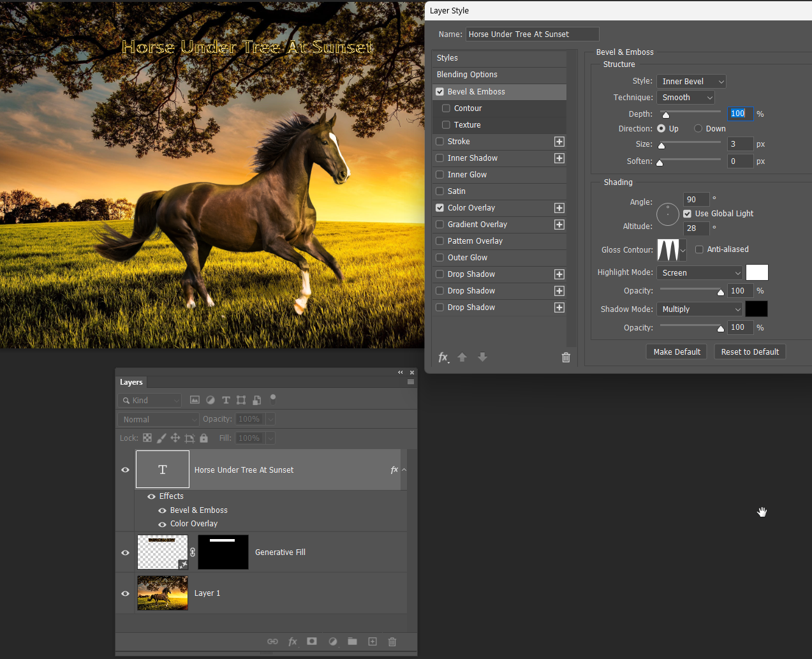Open the adjustment layer icon
This screenshot has width=812, height=659.
pos(332,641)
